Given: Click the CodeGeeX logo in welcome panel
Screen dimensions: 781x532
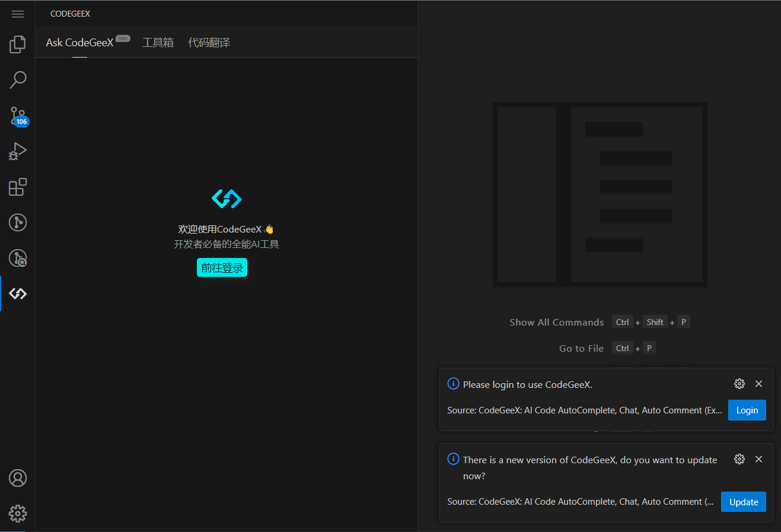Looking at the screenshot, I should (x=227, y=199).
